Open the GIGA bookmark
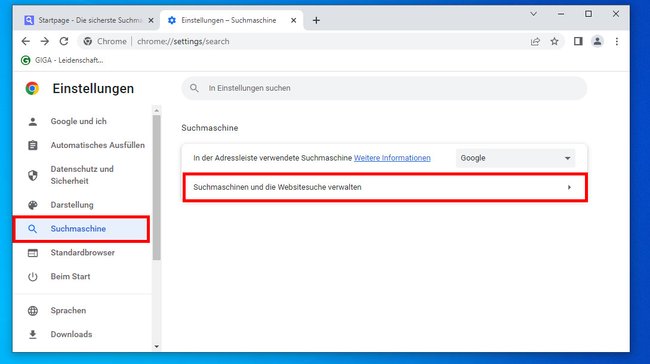The image size is (650, 364). click(62, 61)
